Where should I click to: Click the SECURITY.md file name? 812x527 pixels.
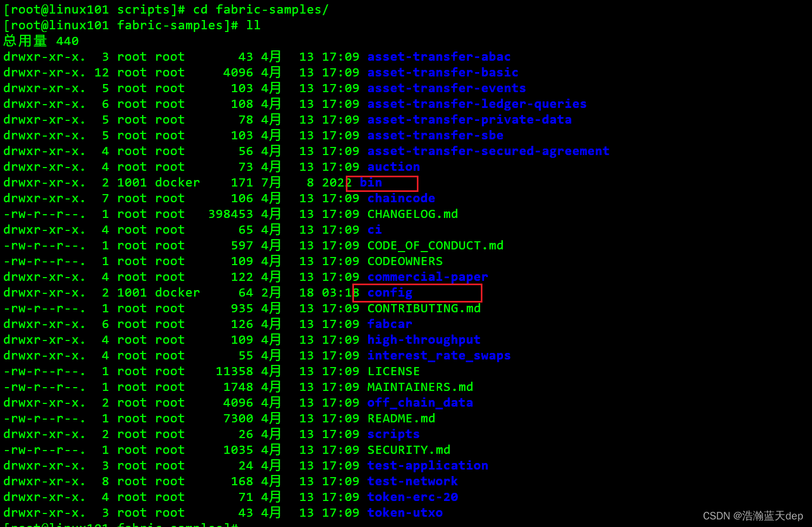pos(409,450)
